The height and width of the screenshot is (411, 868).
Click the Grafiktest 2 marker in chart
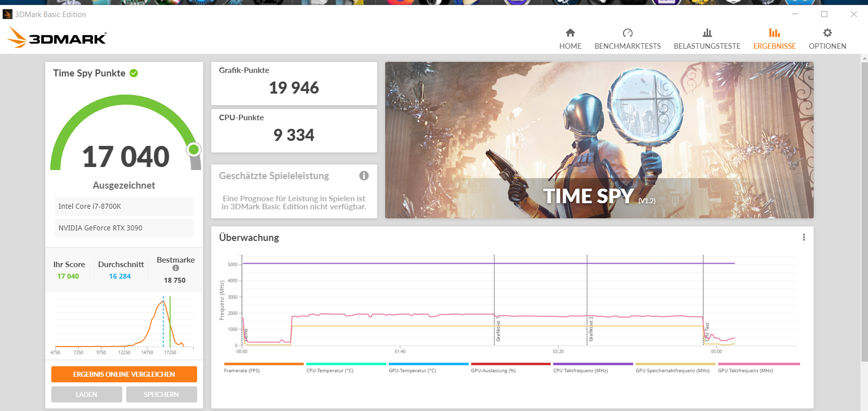tap(591, 329)
